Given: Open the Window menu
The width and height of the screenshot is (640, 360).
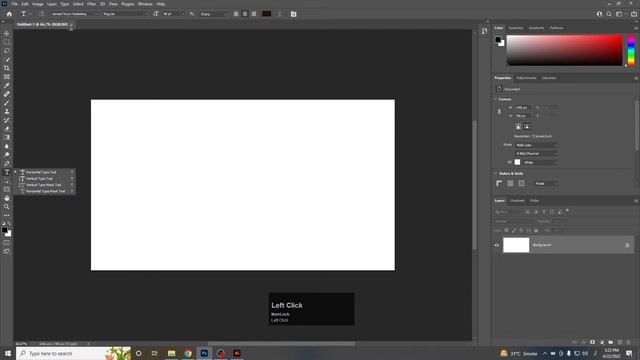Looking at the screenshot, I should tap(145, 4).
